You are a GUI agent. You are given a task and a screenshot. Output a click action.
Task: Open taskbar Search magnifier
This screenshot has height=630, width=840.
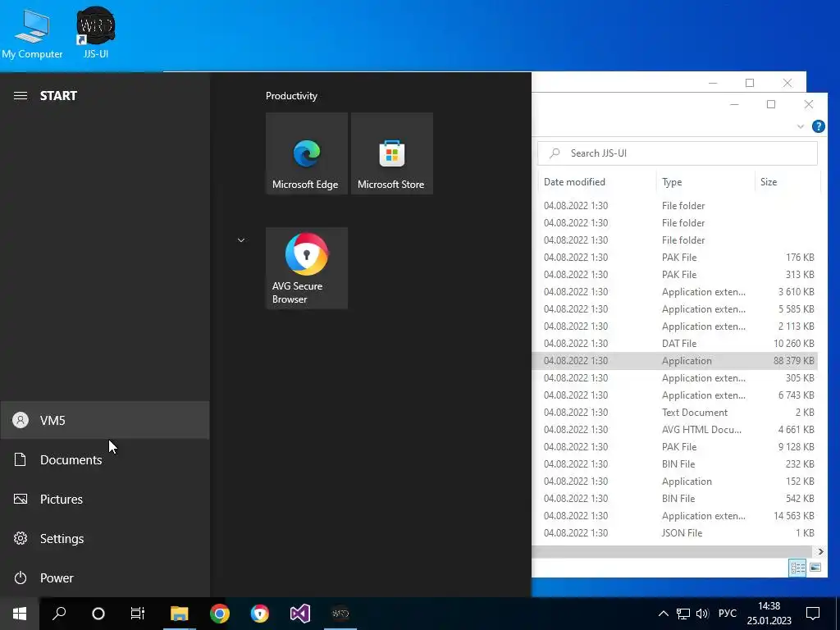pos(59,614)
